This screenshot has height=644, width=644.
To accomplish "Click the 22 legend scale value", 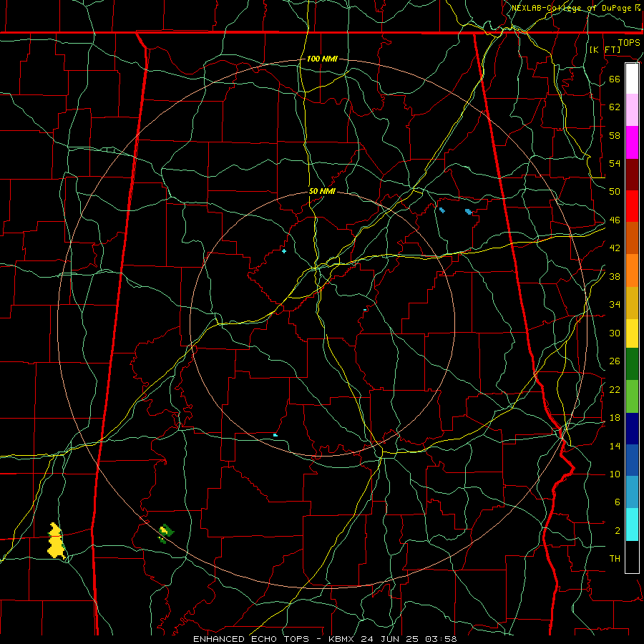I will point(615,389).
